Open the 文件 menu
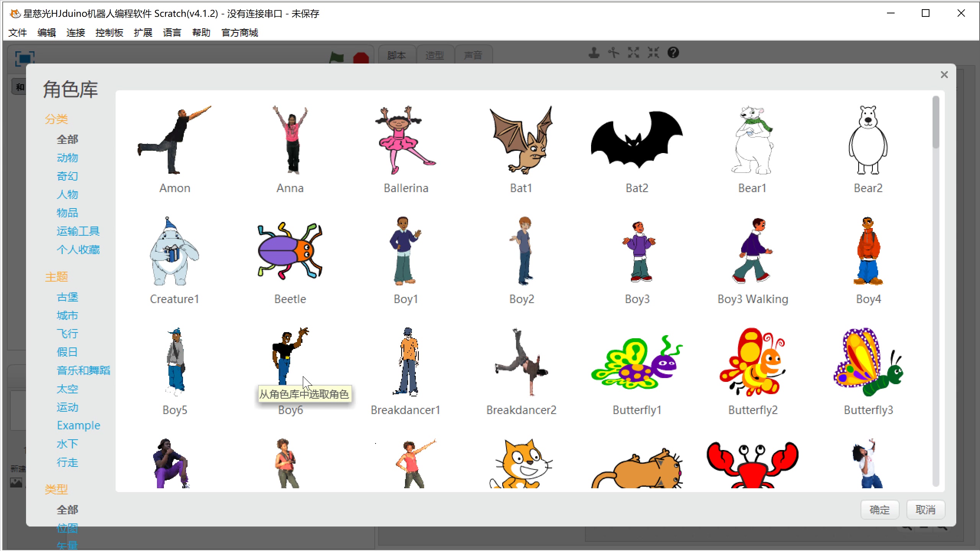This screenshot has height=551, width=980. (18, 33)
